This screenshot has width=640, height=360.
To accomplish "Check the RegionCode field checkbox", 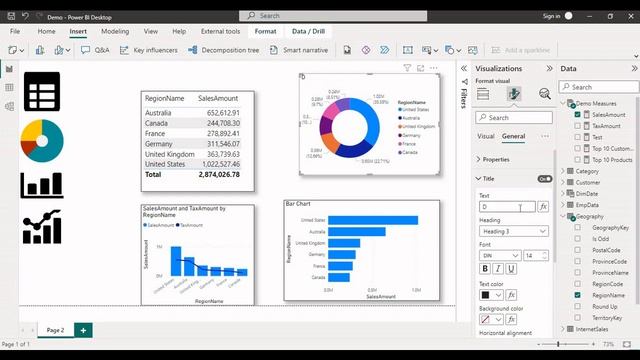I will [577, 284].
